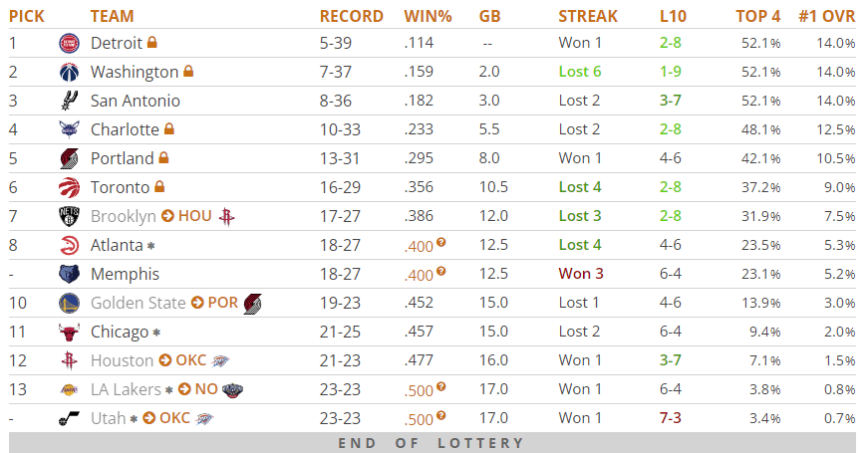Open the Chicago team link
This screenshot has width=868, height=453.
pyautogui.click(x=120, y=332)
